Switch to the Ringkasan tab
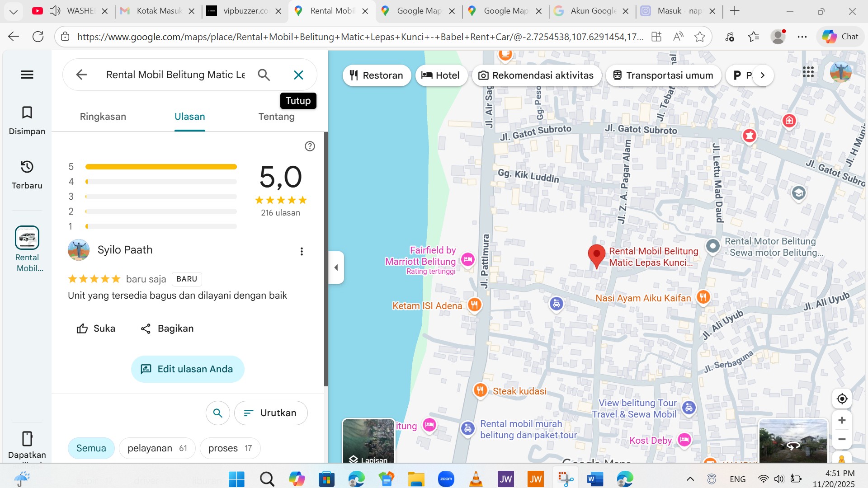Screen dimensions: 868x488 click(103, 117)
